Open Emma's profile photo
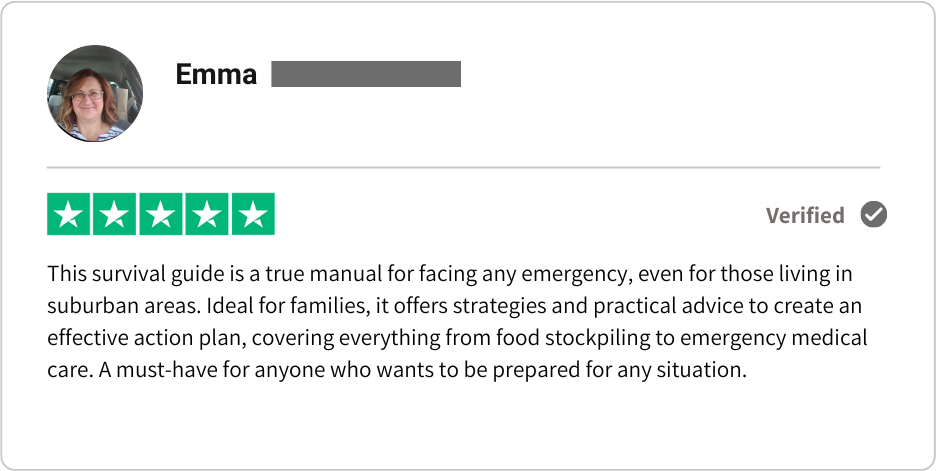This screenshot has height=471, width=936. (x=96, y=94)
